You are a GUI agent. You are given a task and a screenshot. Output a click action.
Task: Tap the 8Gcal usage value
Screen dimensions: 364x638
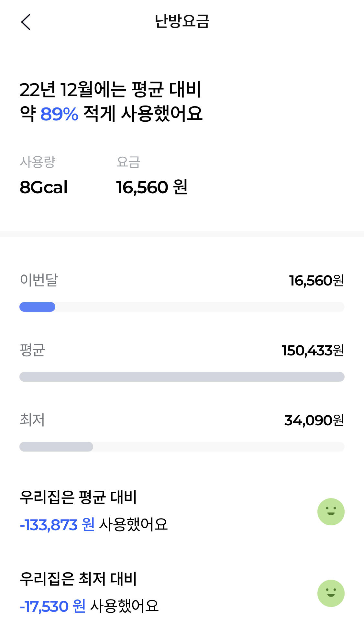[x=44, y=187]
